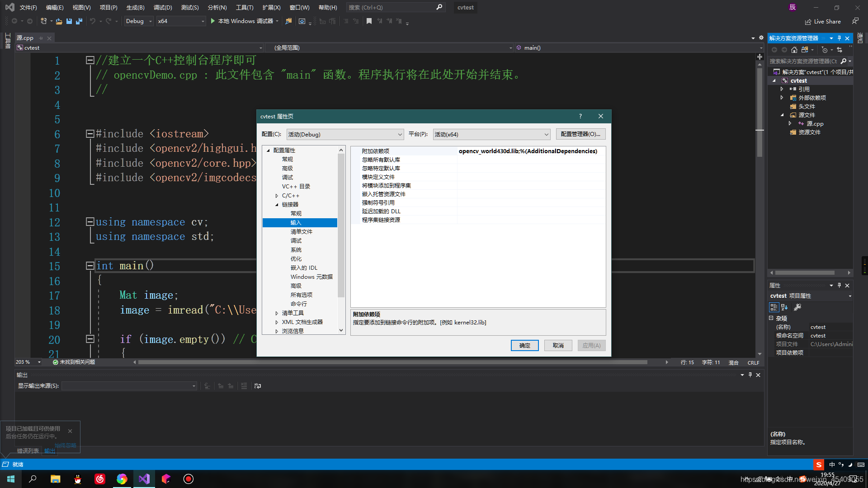This screenshot has height=488, width=868.
Task: Click the Visual Studio taskbar icon
Action: tap(144, 479)
